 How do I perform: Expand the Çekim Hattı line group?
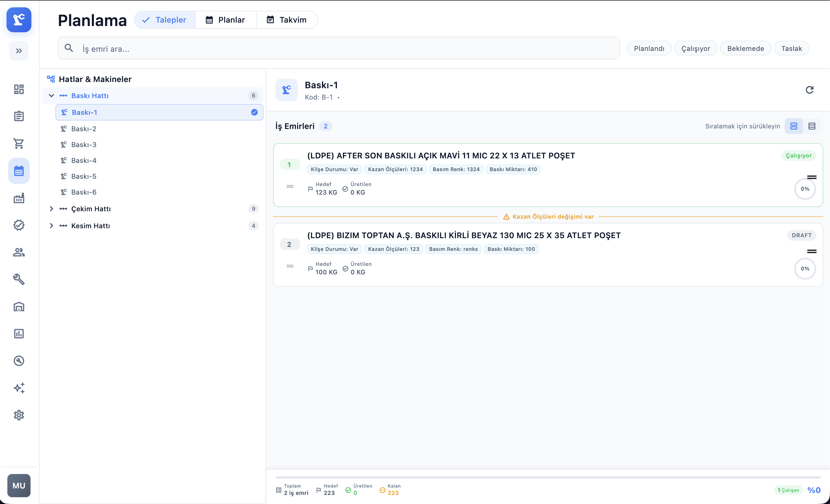51,209
